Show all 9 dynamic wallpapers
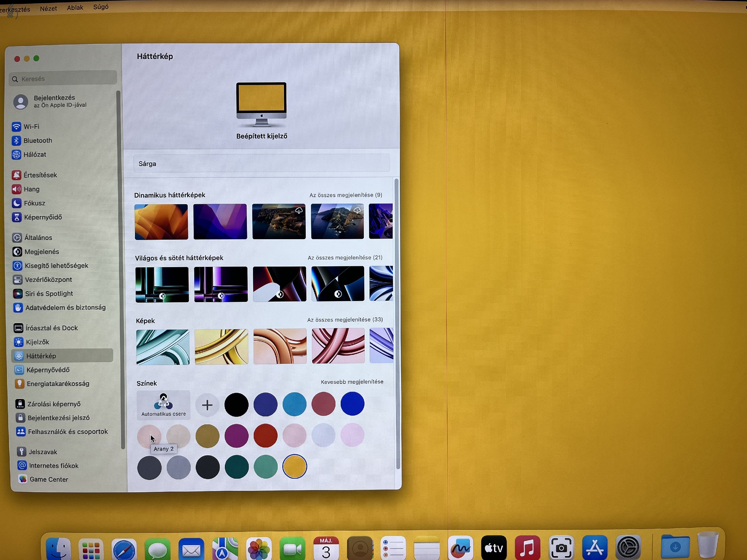747x560 pixels. tap(346, 195)
